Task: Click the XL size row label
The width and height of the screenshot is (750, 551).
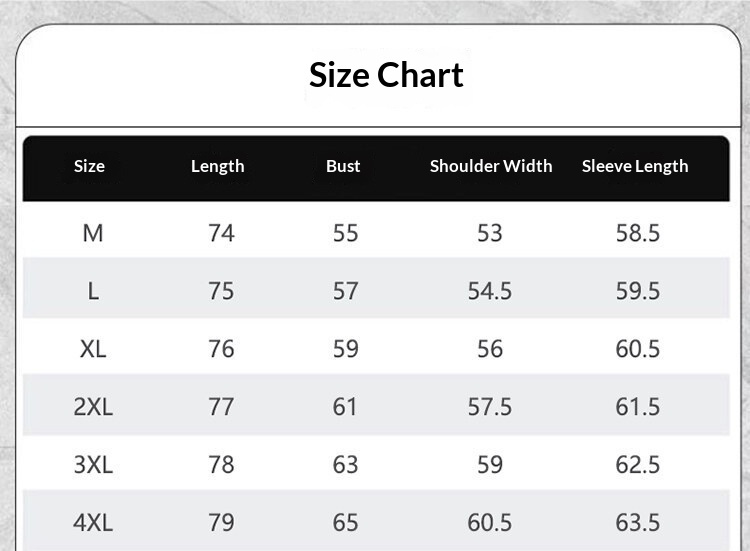Action: pos(93,349)
